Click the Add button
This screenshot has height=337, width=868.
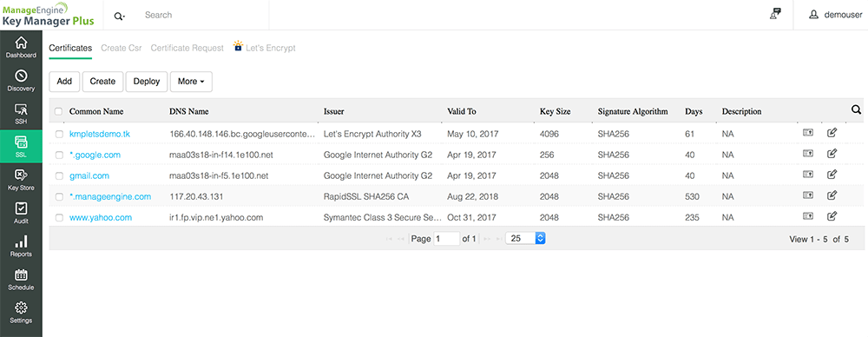65,82
